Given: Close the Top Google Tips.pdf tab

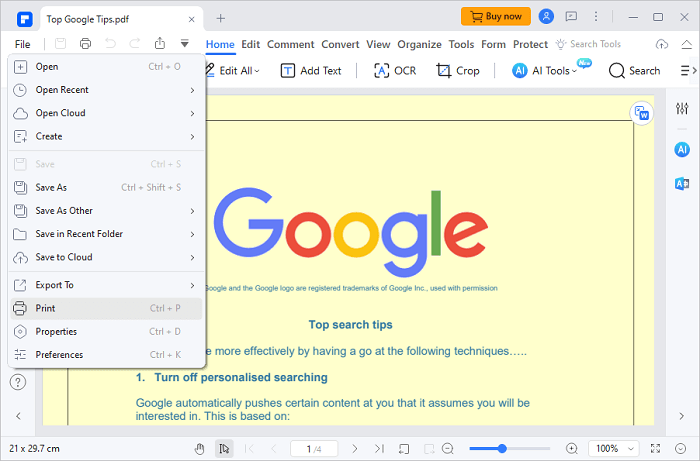Looking at the screenshot, I should (x=192, y=19).
